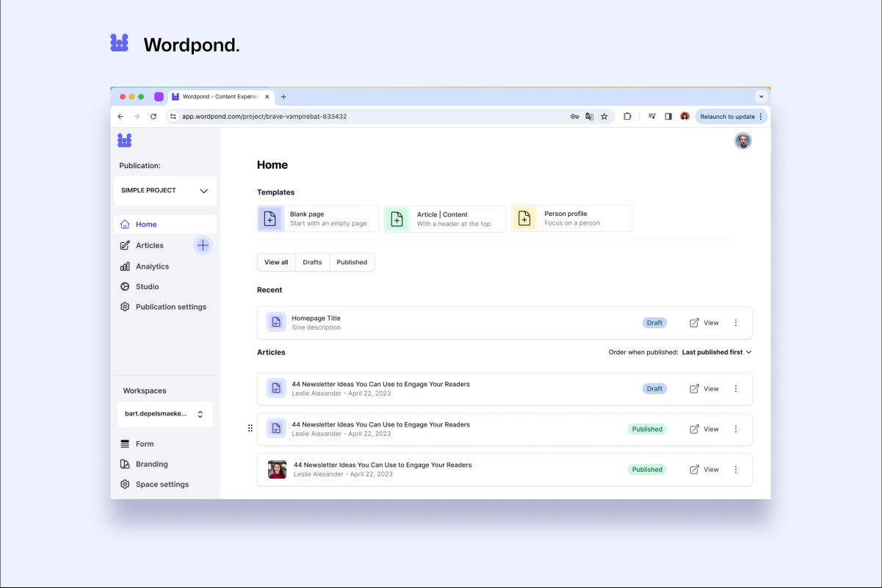Open the workspace selector bart.depelsmaeke

[x=165, y=414]
